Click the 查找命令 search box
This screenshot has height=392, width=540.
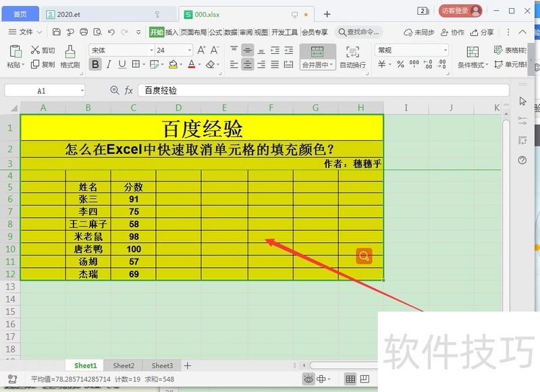click(x=358, y=32)
